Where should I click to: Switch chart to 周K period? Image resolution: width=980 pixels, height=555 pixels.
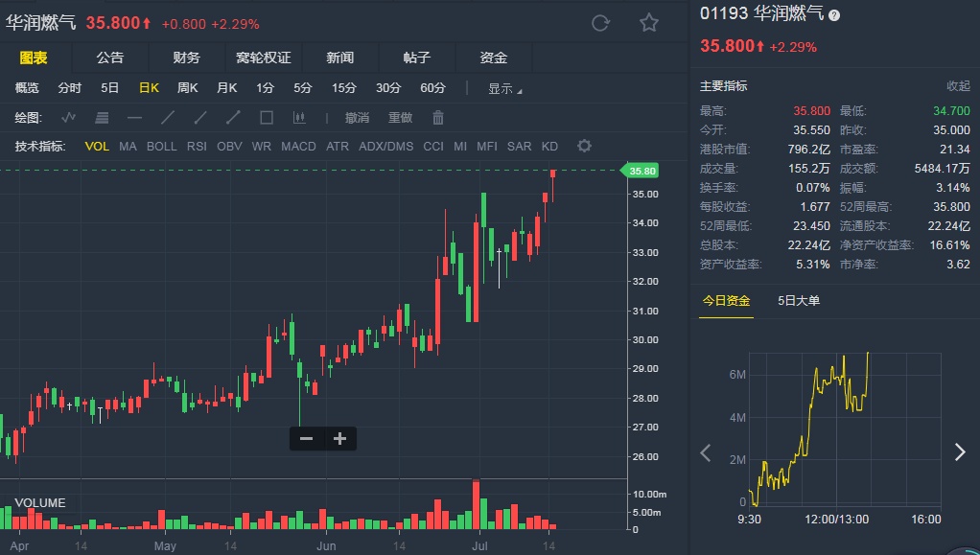click(x=187, y=88)
